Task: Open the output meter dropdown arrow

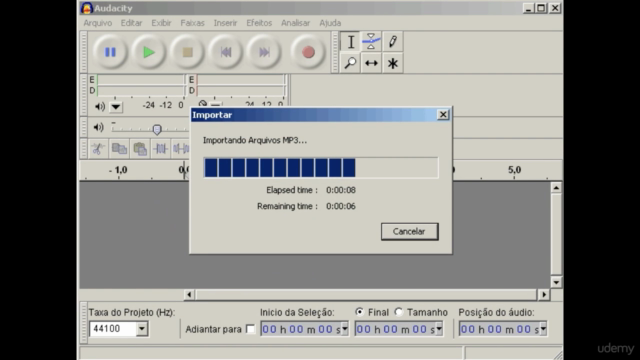Action: click(x=116, y=107)
